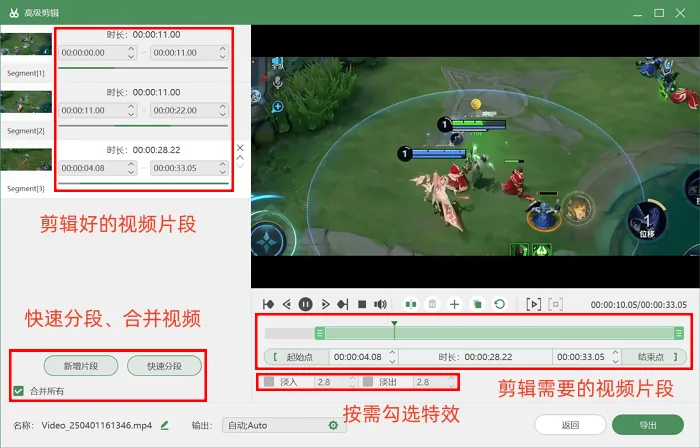Image resolution: width=700 pixels, height=448 pixels.
Task: Remove Segment[3] with the X icon
Action: tap(240, 148)
